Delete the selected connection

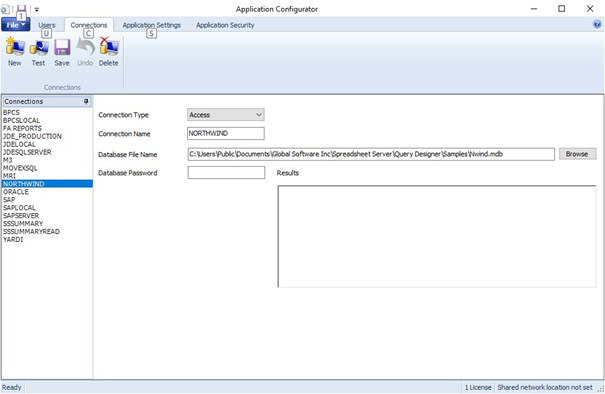[108, 52]
